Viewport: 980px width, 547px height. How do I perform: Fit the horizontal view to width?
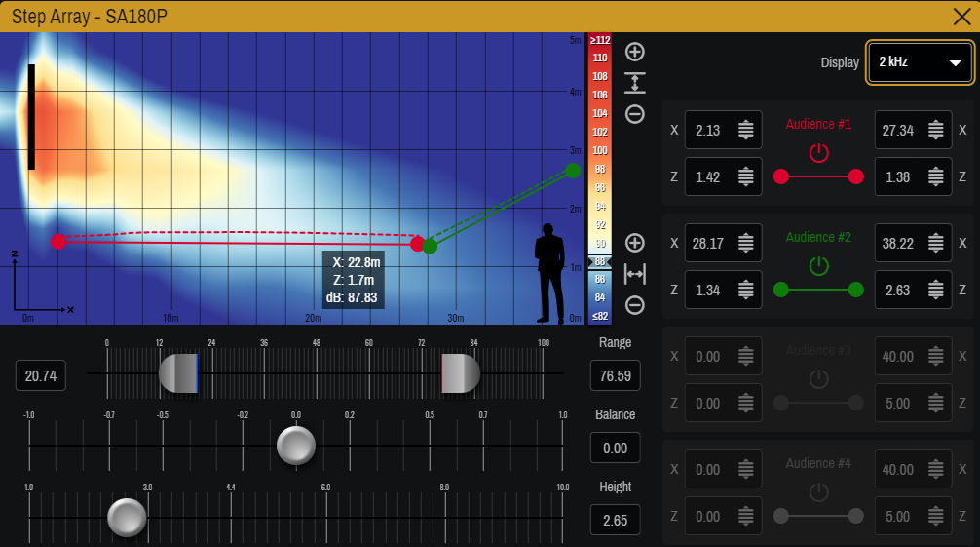point(635,274)
